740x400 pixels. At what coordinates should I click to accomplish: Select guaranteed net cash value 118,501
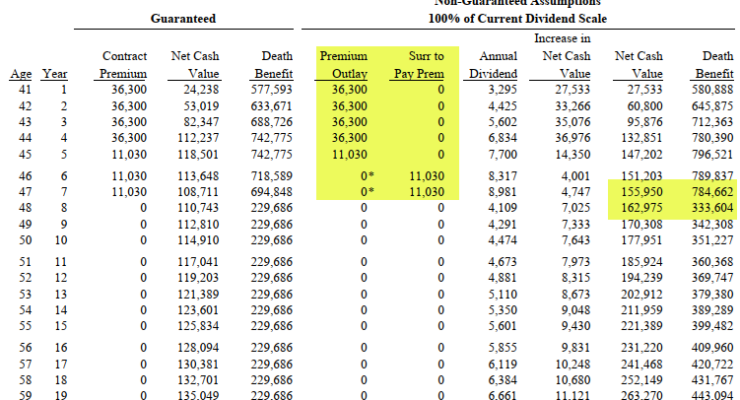pos(198,155)
